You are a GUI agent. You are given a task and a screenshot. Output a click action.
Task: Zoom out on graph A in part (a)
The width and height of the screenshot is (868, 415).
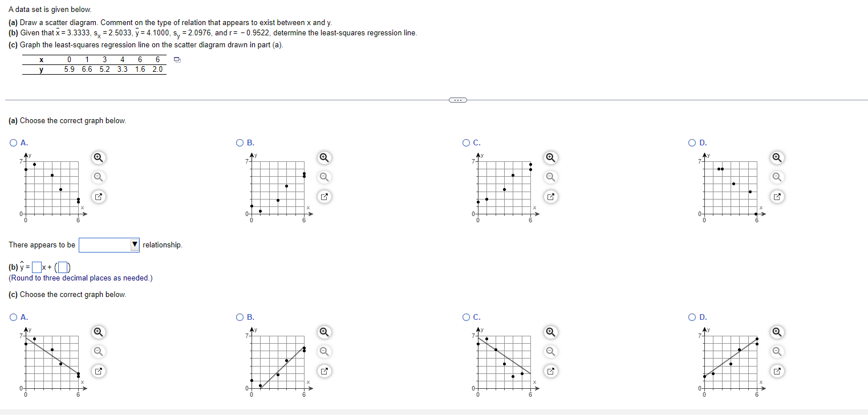tap(97, 177)
